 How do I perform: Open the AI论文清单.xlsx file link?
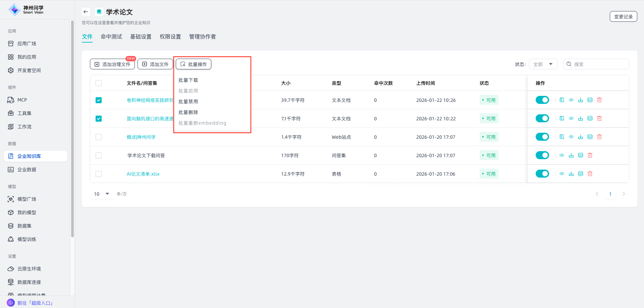coord(143,174)
